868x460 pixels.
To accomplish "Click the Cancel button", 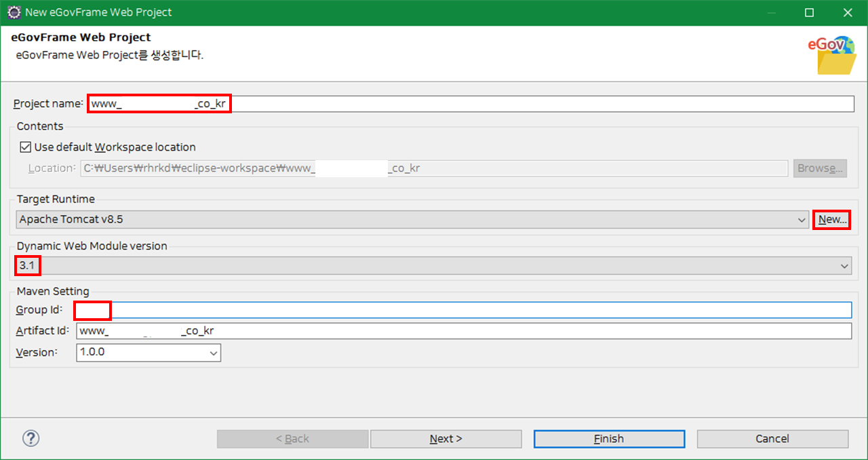I will (772, 439).
